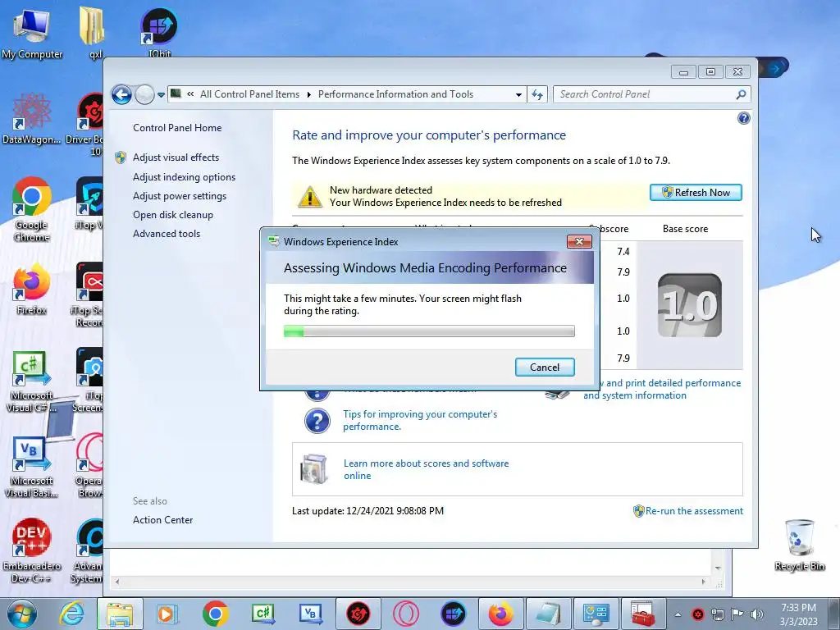Click the Last update 12/24/2021 9:08:08 PM text

(x=368, y=511)
